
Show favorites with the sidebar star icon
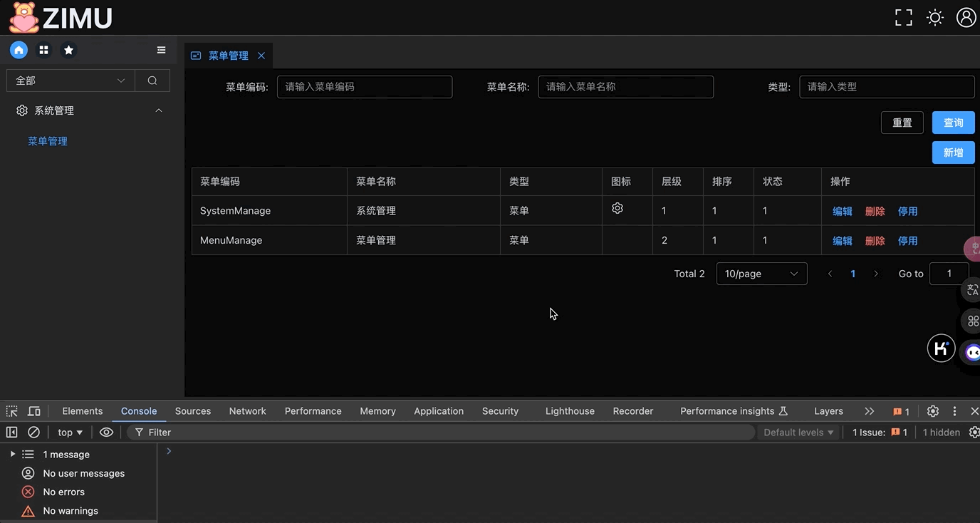[68, 50]
